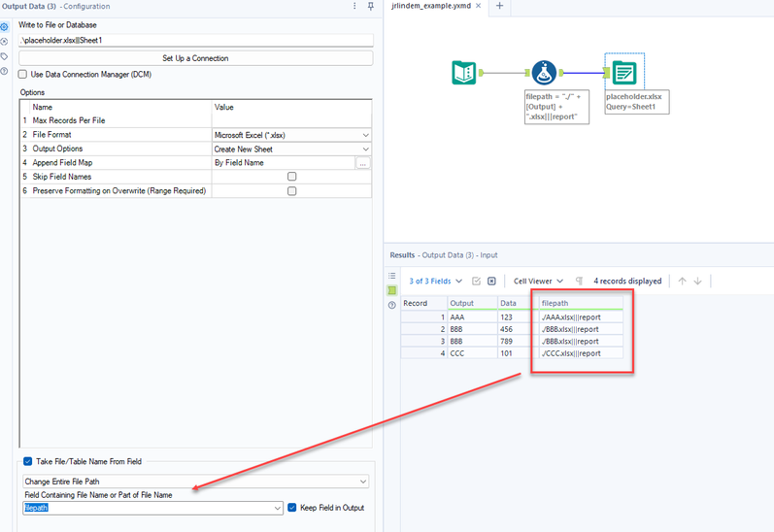
Task: Go to next record with down arrow
Action: pyautogui.click(x=697, y=281)
